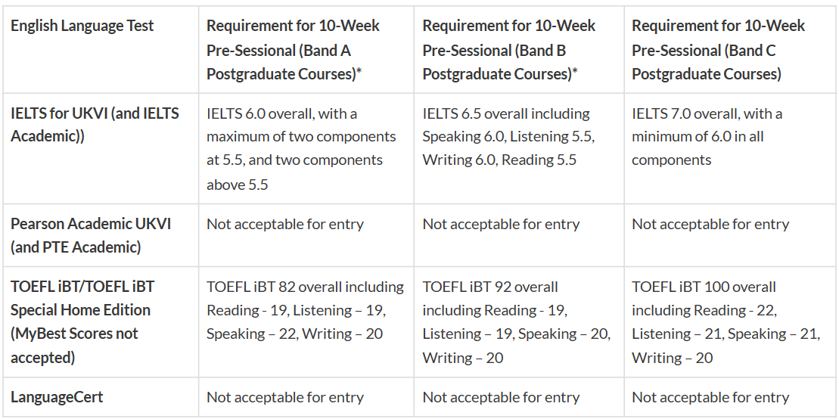Click the IELTS 6.0 overall requirement cell

click(295, 148)
